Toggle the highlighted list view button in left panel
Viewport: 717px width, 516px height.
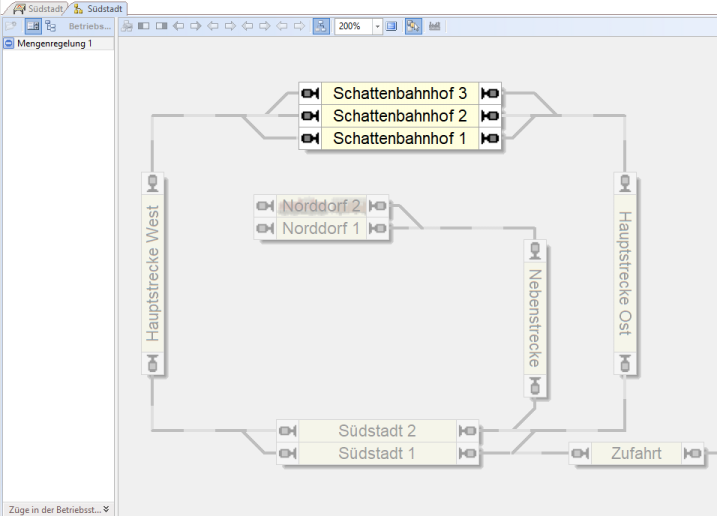point(32,26)
